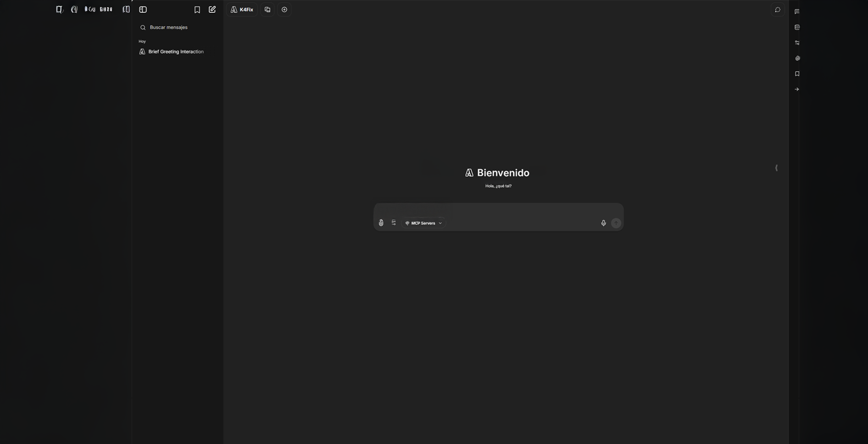Open the K4Fix model selector
This screenshot has width=868, height=444.
[242, 10]
